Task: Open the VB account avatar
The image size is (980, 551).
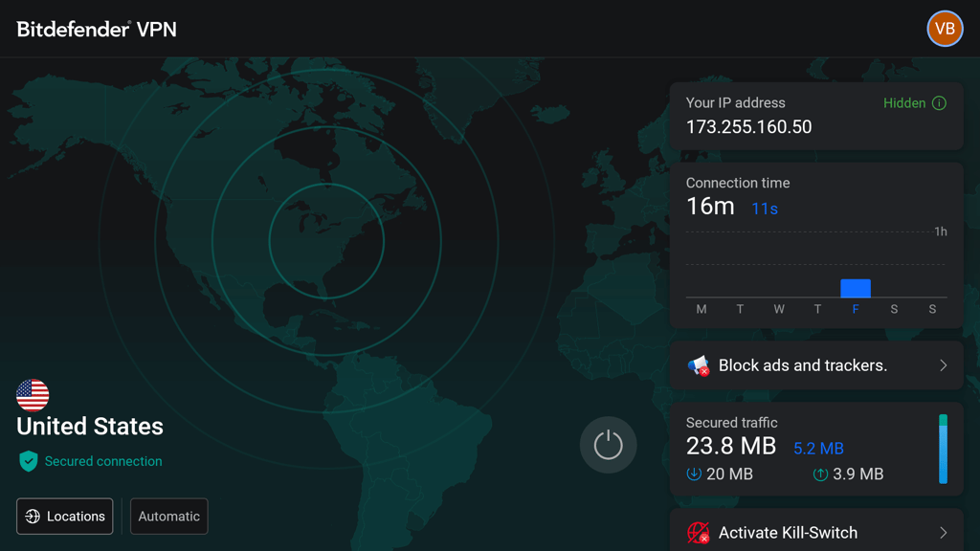Action: coord(945,29)
